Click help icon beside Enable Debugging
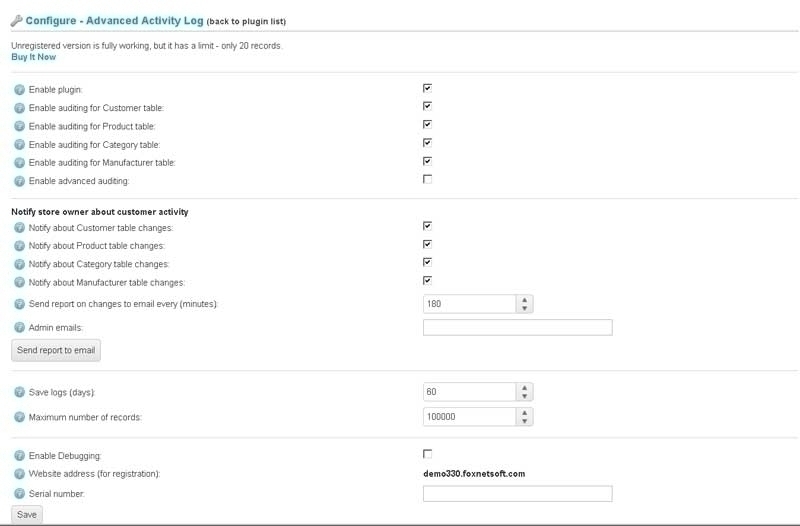Screen dimensions: 800x526 (x=19, y=456)
